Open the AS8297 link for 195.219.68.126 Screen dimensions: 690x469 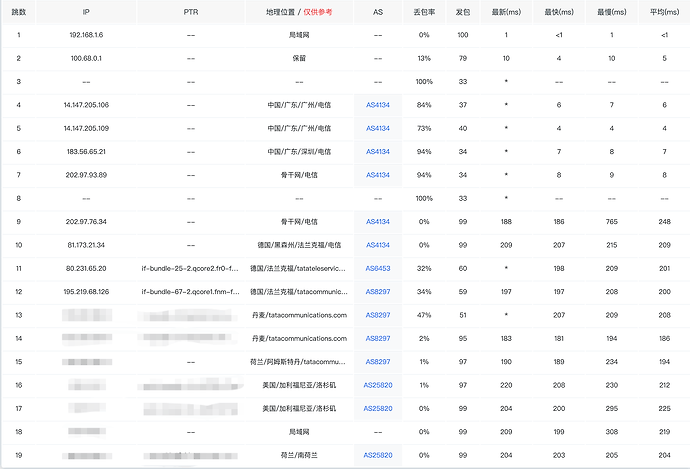(x=378, y=292)
